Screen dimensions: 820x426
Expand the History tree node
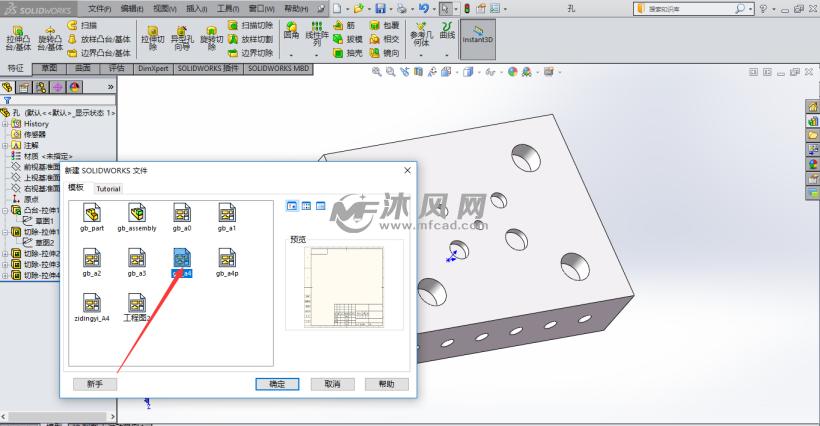pos(5,124)
